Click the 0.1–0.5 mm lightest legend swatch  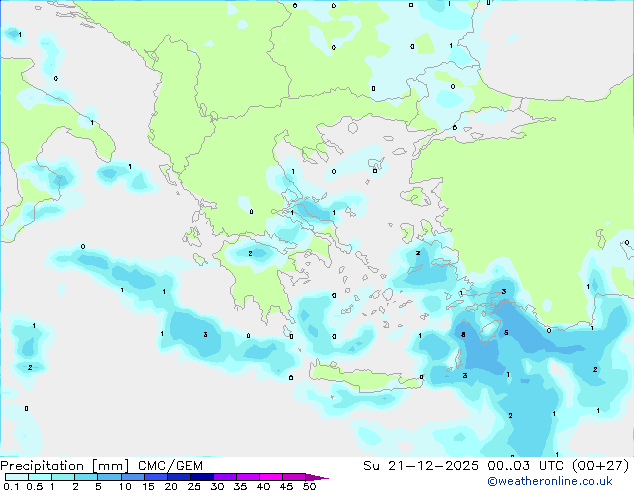[17, 477]
